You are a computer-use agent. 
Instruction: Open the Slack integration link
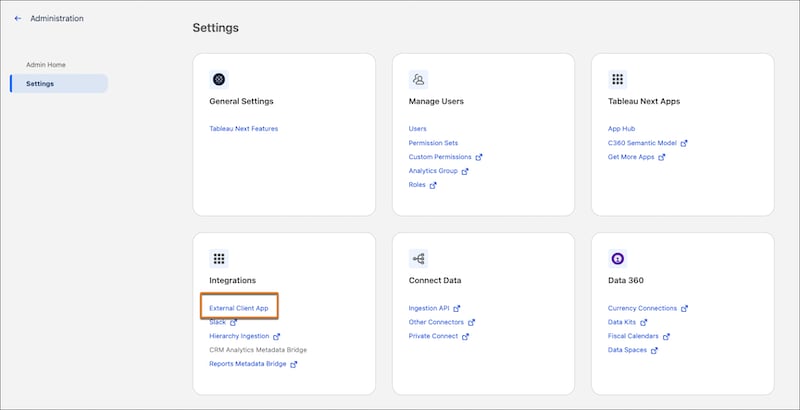pyautogui.click(x=217, y=322)
